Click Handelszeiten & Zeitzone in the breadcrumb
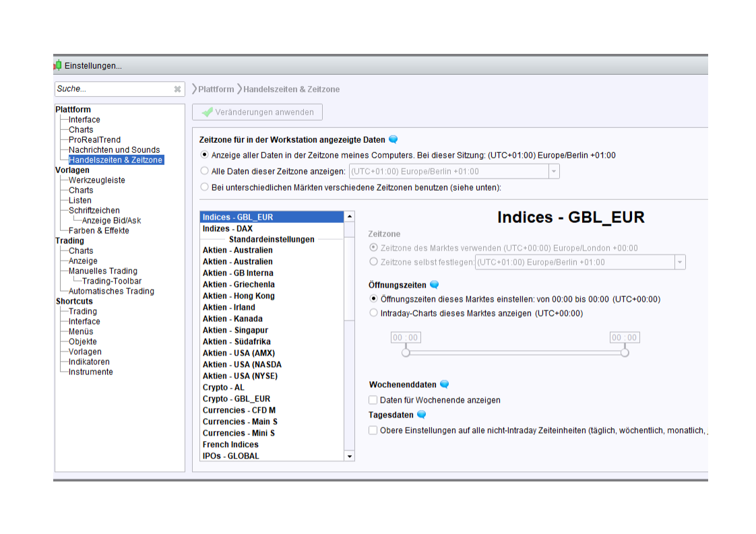Screen dimensions: 756x534 (291, 89)
